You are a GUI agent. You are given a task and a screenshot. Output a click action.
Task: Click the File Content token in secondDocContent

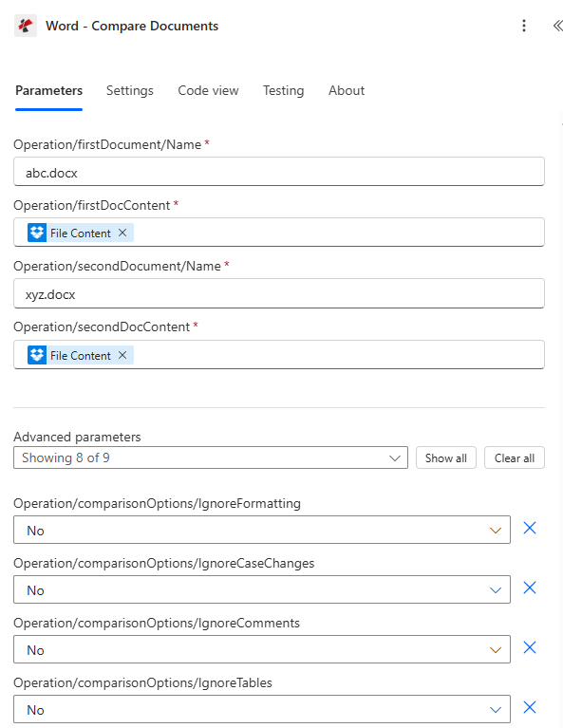coord(81,355)
